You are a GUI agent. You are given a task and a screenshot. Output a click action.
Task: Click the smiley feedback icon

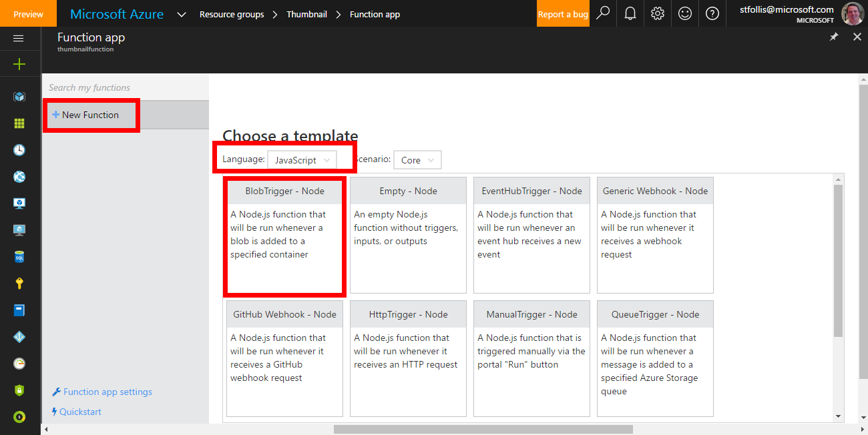click(685, 13)
